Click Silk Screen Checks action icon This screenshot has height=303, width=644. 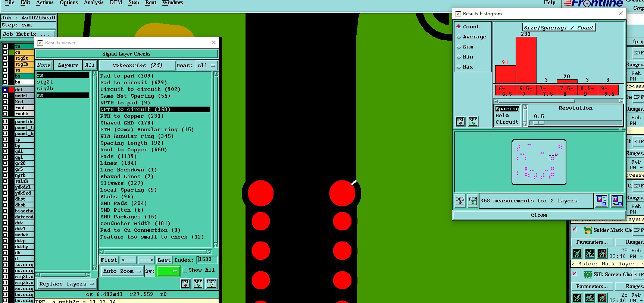(x=588, y=275)
